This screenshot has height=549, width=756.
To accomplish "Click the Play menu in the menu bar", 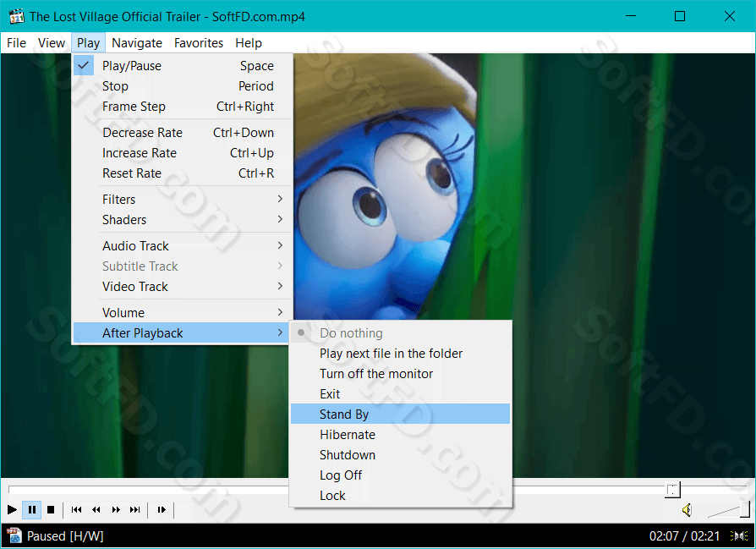I will tap(88, 43).
